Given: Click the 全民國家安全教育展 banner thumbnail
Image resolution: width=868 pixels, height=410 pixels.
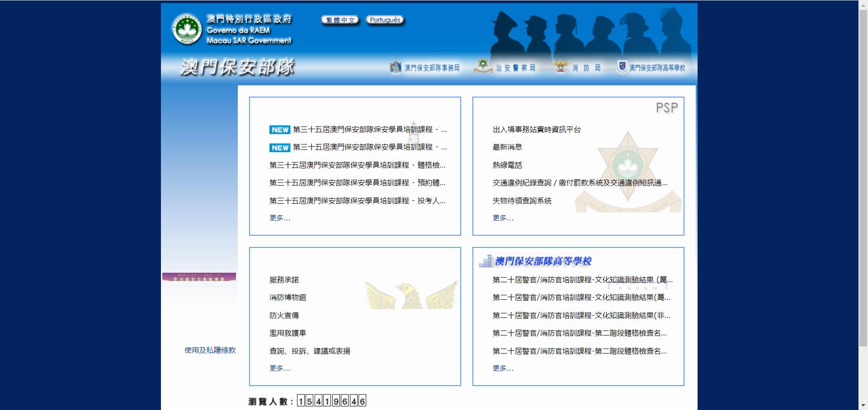Looking at the screenshot, I should (199, 277).
